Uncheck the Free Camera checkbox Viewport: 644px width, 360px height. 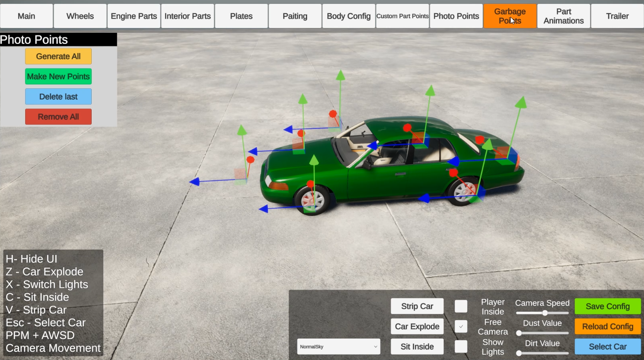tap(461, 326)
